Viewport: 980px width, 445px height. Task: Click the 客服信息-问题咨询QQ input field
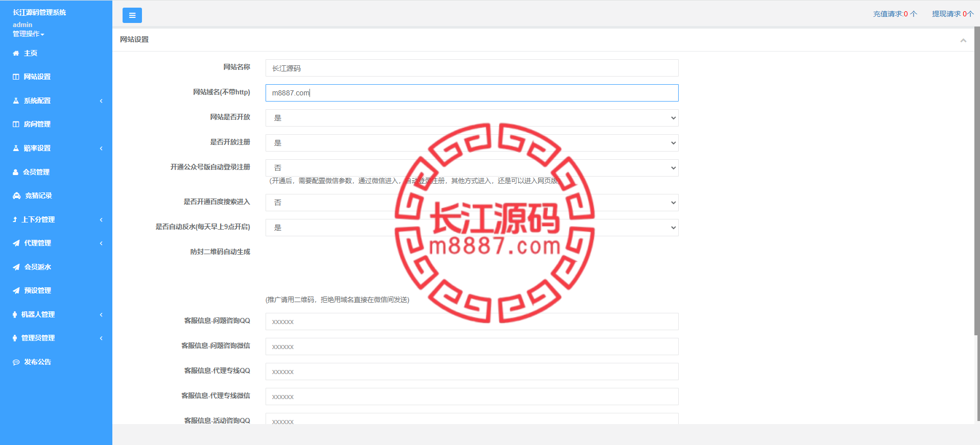[x=472, y=322]
